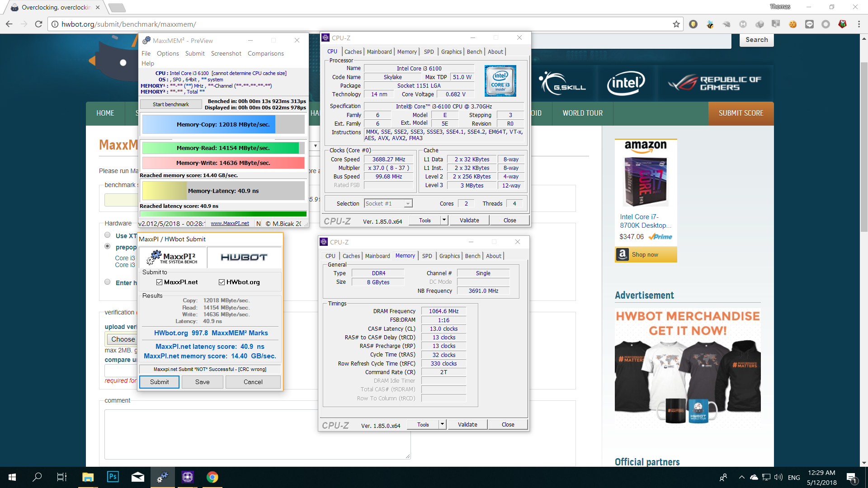868x488 pixels.
Task: Show hidden system tray icons
Action: 741,477
